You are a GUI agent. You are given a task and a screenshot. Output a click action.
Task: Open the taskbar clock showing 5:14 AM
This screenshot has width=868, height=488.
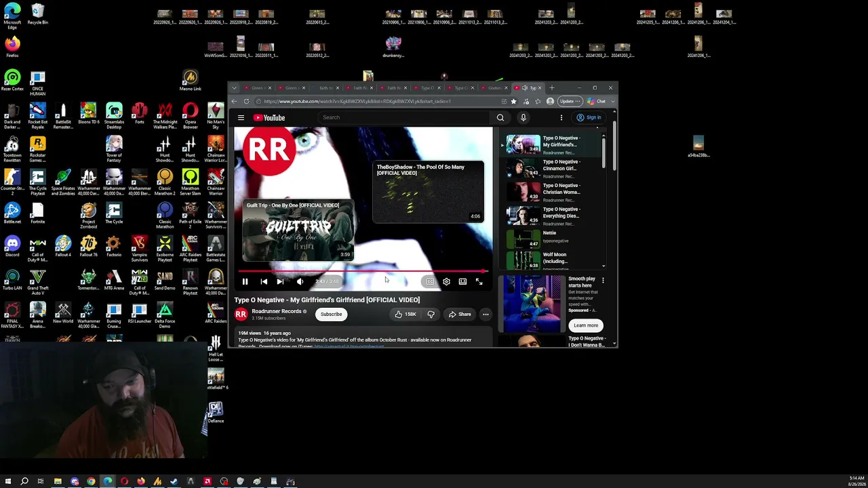[x=856, y=481]
